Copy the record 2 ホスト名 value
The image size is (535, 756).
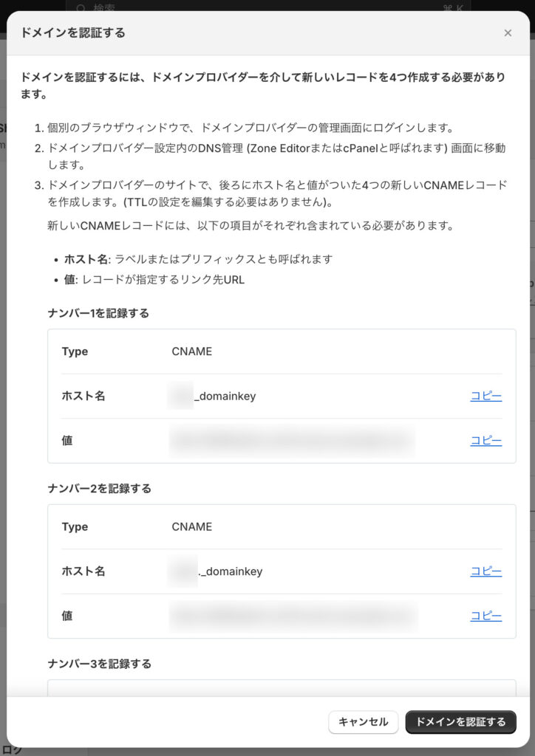(x=485, y=571)
